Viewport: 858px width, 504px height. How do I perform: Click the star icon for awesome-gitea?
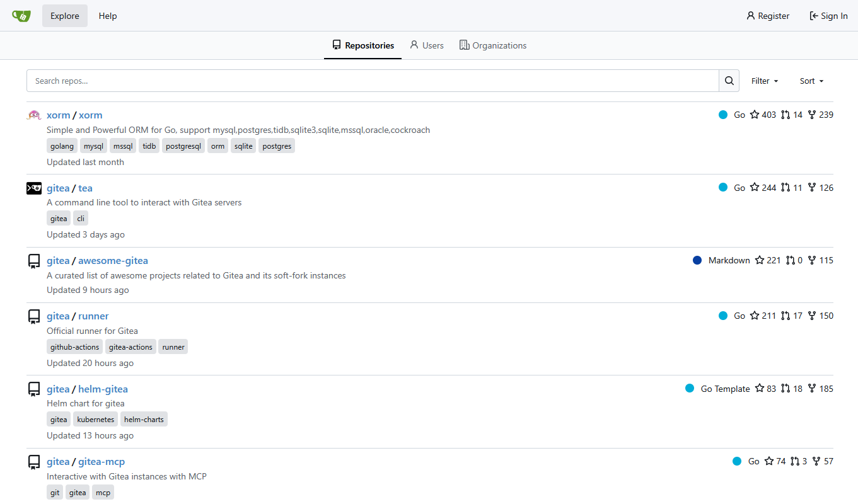pyautogui.click(x=760, y=260)
